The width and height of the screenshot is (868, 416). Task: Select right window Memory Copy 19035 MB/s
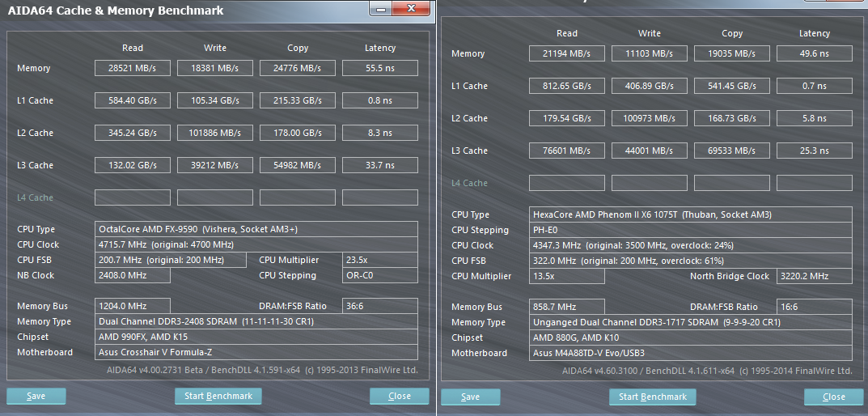tap(732, 53)
